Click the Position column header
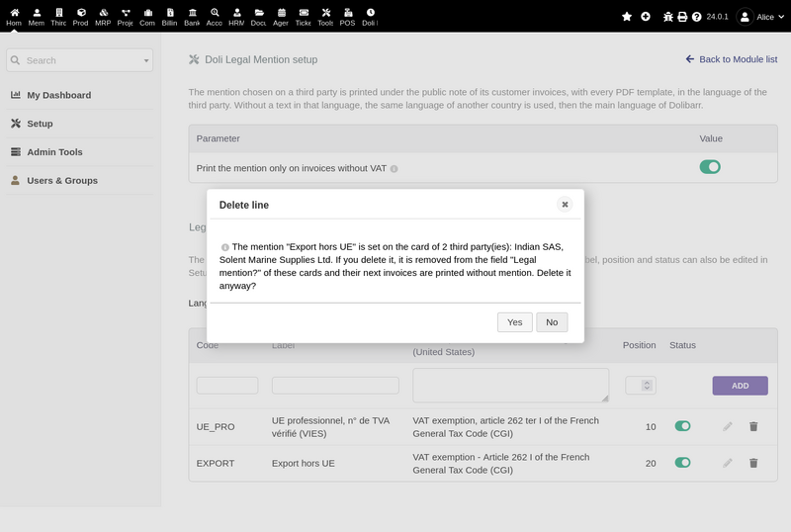Screen dimensions: 791x532 coord(639,345)
